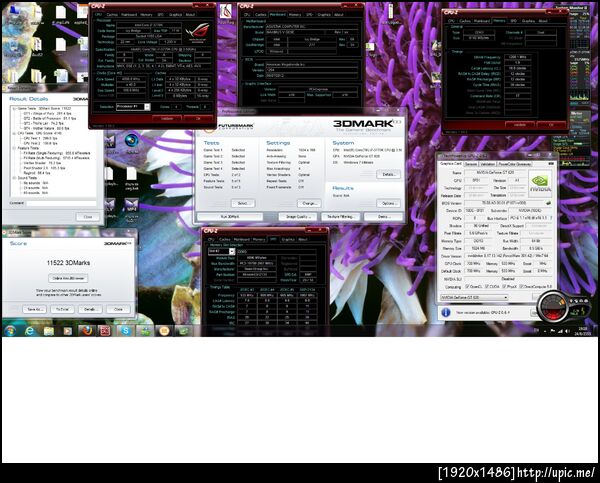
Task: Click the Demo... button in 3DMark
Action: (x=383, y=217)
